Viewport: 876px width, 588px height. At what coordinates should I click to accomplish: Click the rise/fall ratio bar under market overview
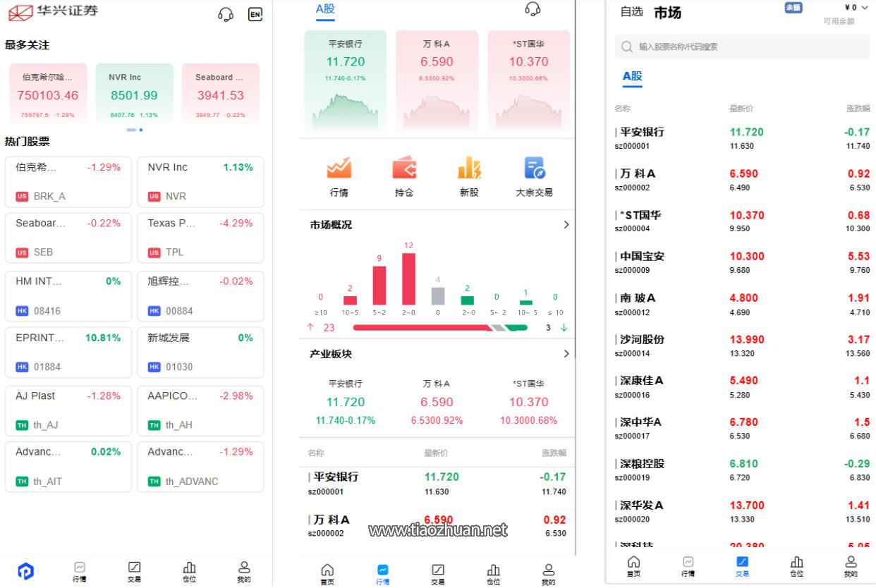(440, 327)
